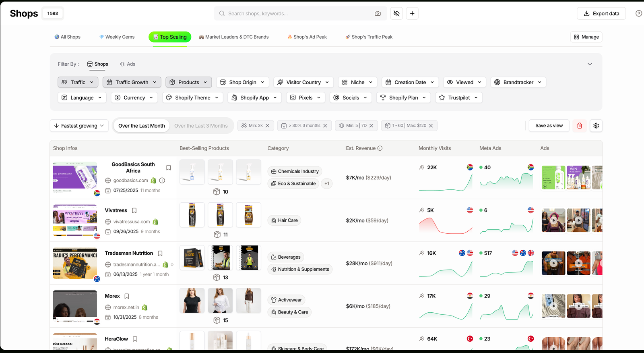Open the Tradesman Nutrition shop screenshot thumbnail

point(75,264)
